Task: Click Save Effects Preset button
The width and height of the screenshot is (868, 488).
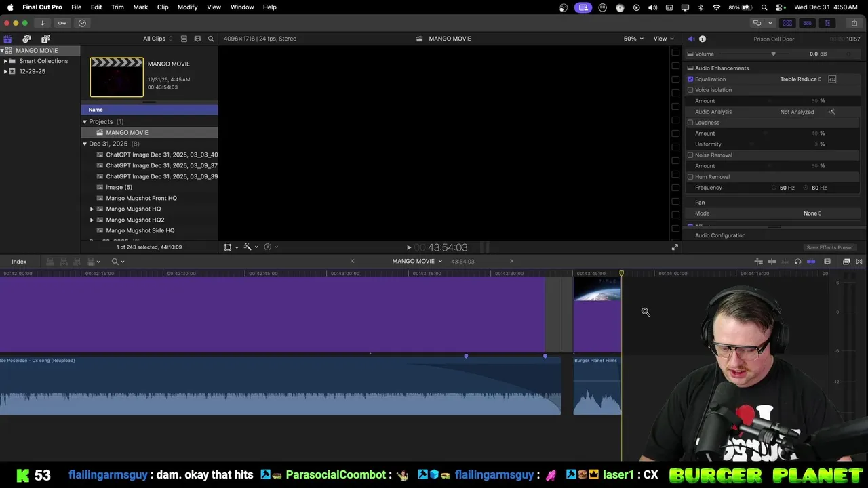Action: pyautogui.click(x=829, y=247)
